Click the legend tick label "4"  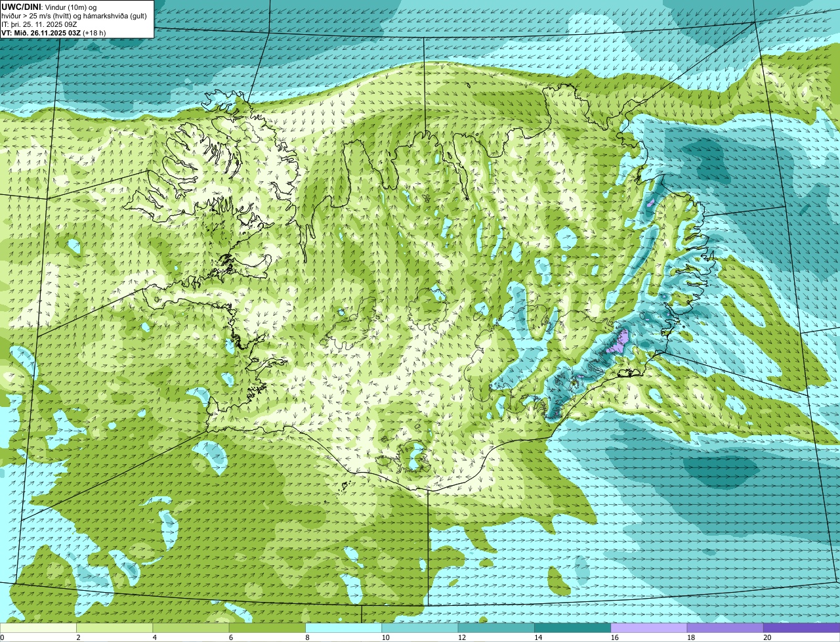pyautogui.click(x=154, y=637)
